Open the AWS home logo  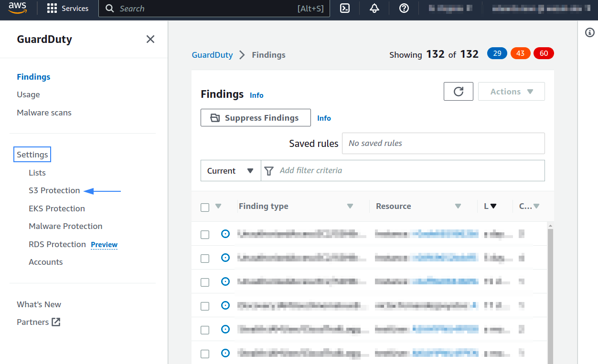click(17, 9)
